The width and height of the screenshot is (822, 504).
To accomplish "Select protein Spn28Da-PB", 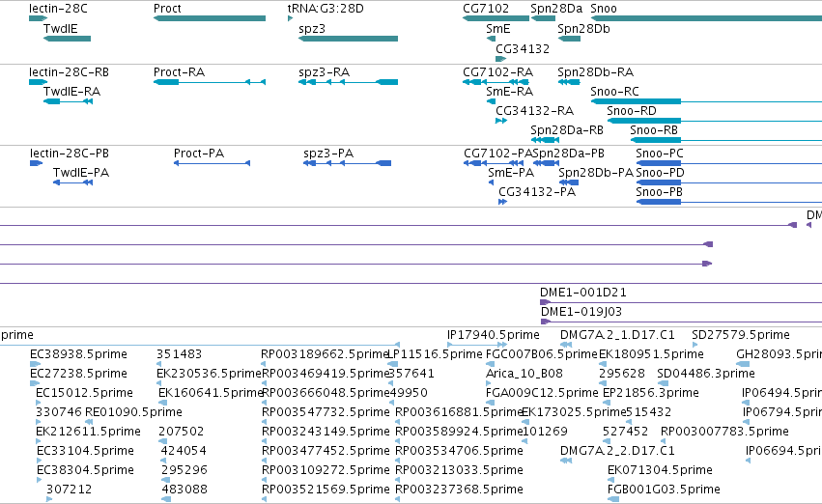I will tap(568, 154).
